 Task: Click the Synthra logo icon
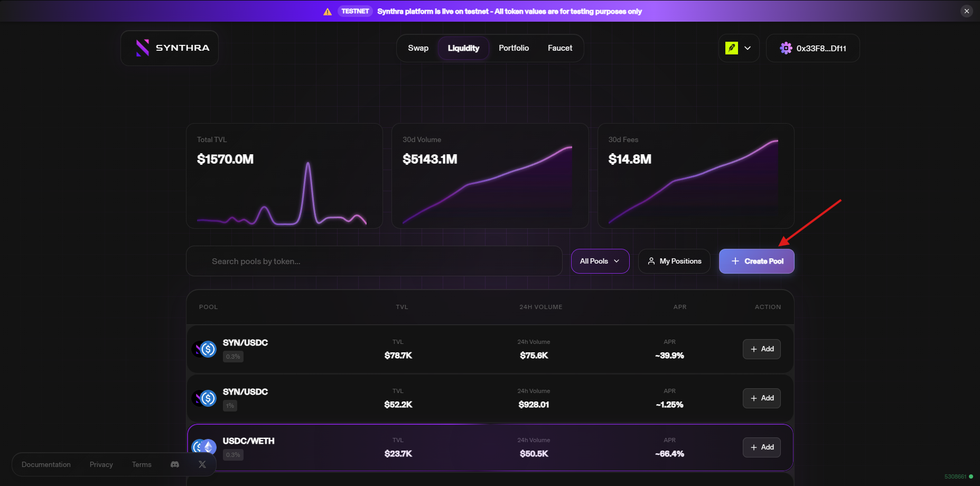142,48
